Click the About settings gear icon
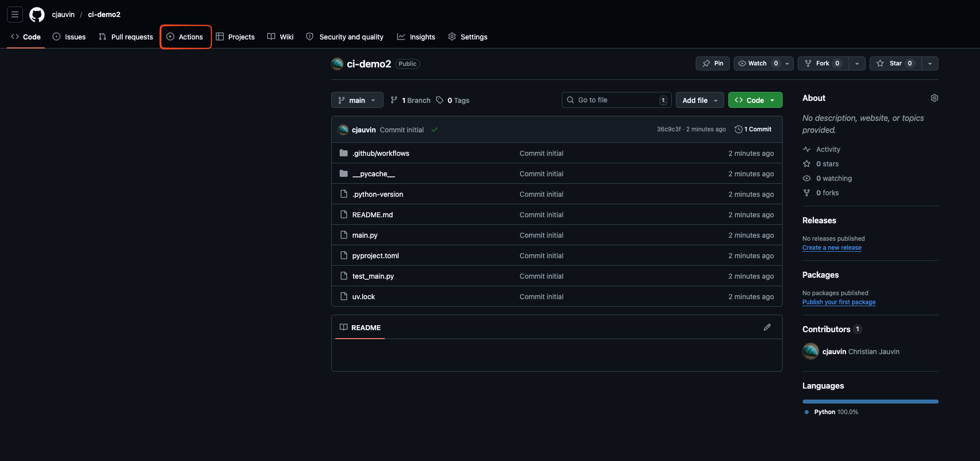The width and height of the screenshot is (980, 461). pyautogui.click(x=934, y=98)
